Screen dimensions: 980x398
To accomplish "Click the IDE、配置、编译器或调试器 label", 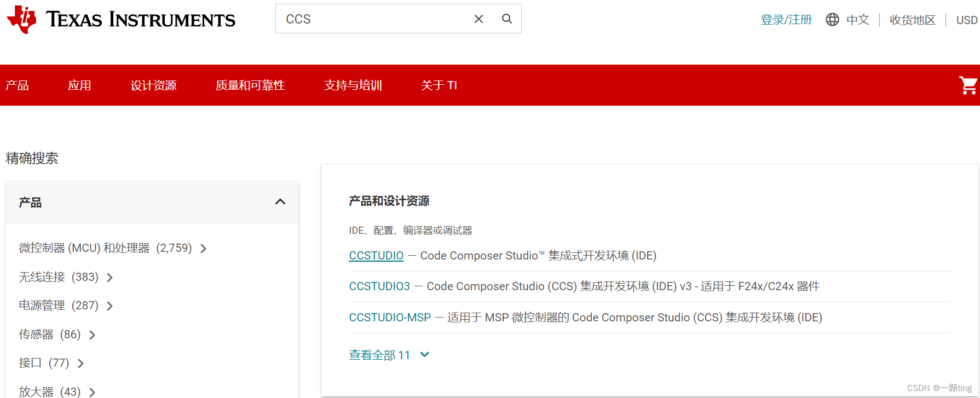I will coord(411,230).
